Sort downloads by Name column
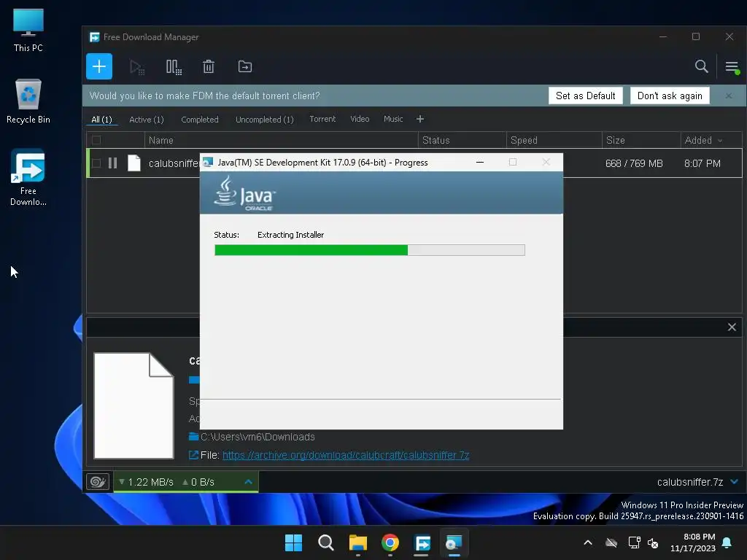The width and height of the screenshot is (747, 560). point(281,140)
